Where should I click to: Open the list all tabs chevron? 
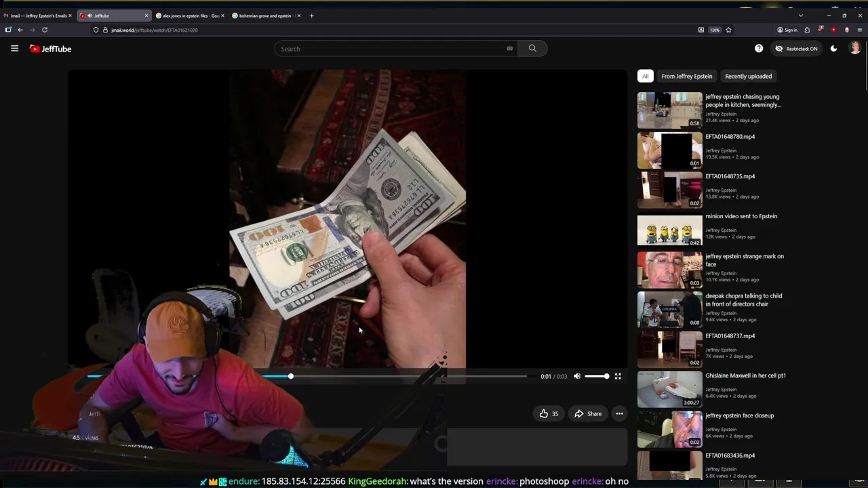pos(801,16)
